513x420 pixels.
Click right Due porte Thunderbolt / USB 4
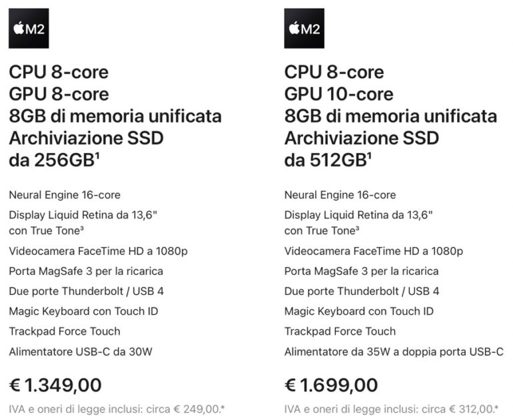pos(362,292)
